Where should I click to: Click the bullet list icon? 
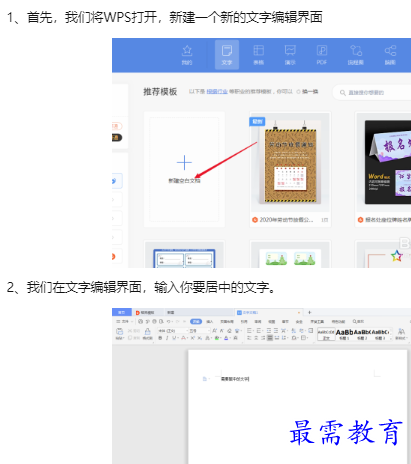(x=250, y=331)
